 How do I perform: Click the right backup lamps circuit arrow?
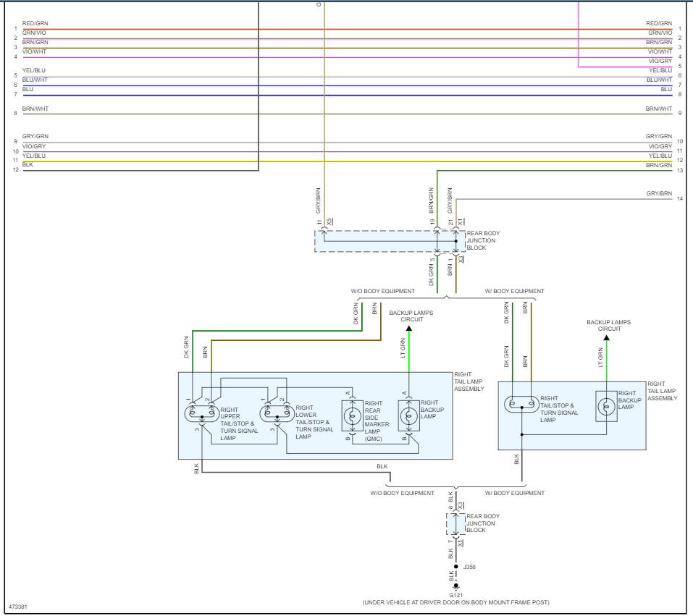coord(606,338)
